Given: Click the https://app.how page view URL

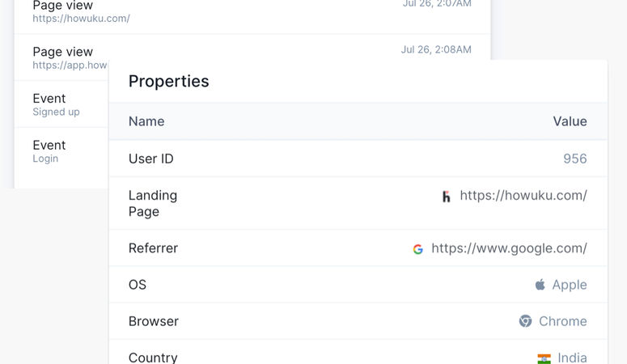Looking at the screenshot, I should pyautogui.click(x=70, y=66).
